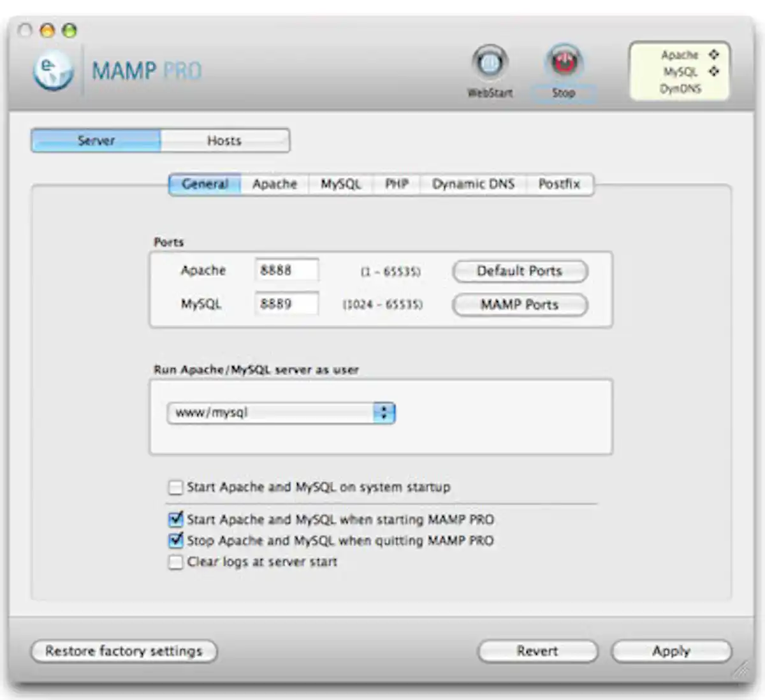Switch to the Hosts section

[224, 140]
